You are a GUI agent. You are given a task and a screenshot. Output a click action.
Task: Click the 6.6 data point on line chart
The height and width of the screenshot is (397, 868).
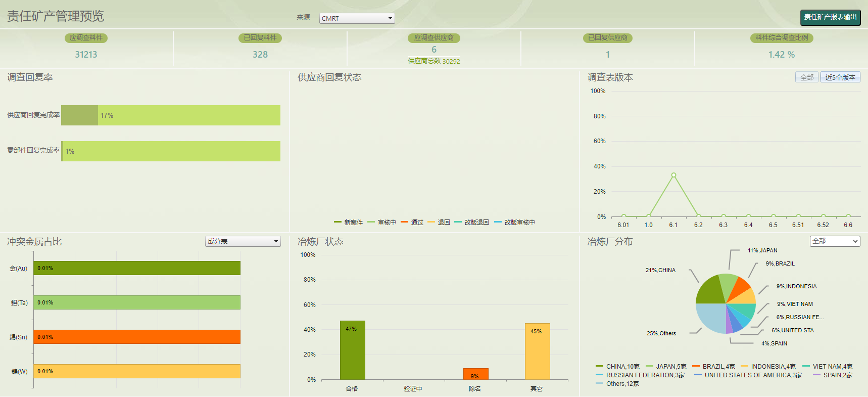coord(848,216)
